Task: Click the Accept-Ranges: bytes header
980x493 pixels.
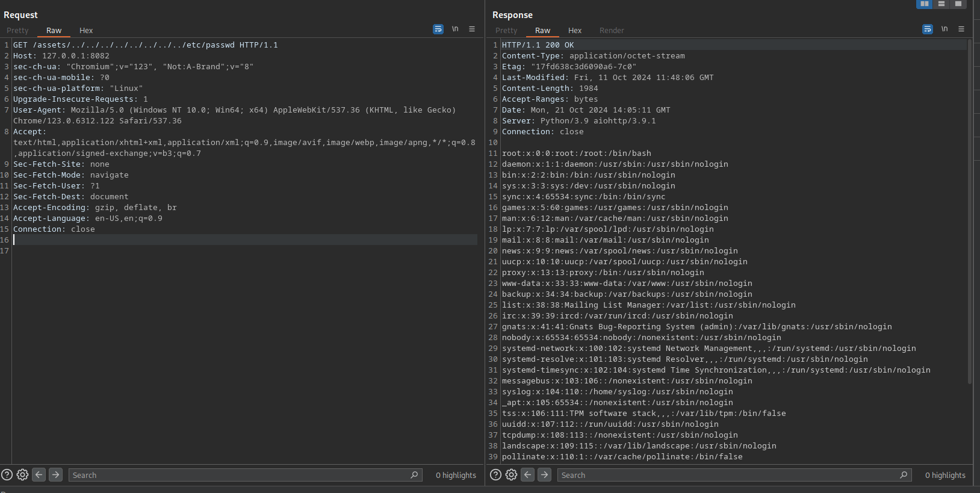Action: tap(550, 99)
